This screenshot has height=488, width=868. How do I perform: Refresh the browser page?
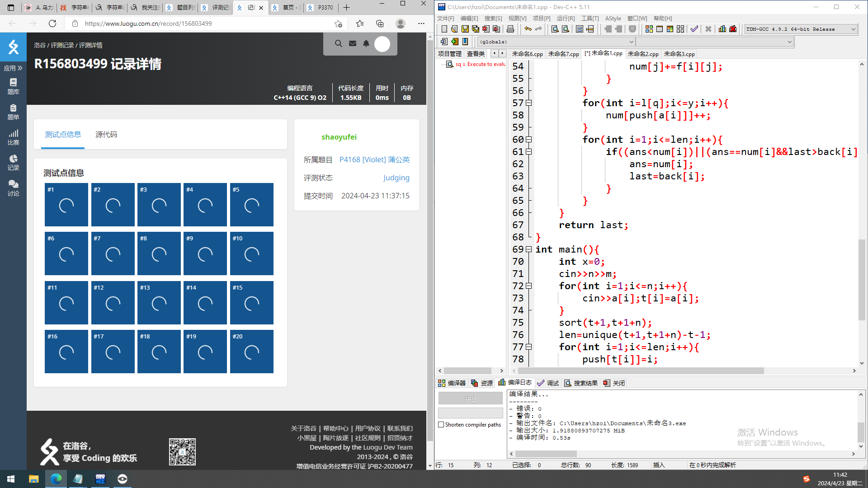click(52, 23)
